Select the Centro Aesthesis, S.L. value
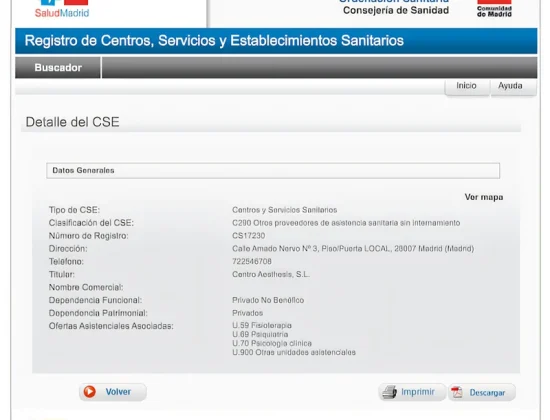The image size is (550, 420). coord(271,274)
